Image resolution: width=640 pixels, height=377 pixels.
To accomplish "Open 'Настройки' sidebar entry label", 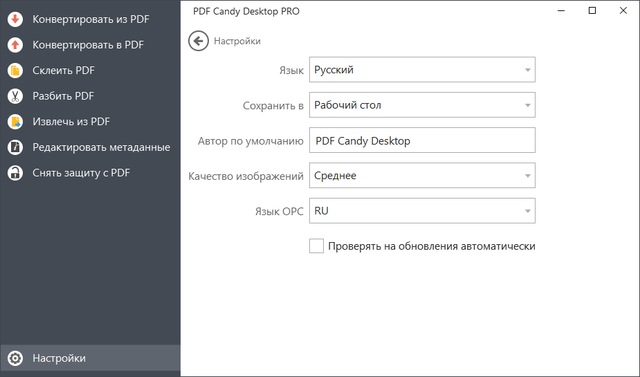I will (x=59, y=358).
